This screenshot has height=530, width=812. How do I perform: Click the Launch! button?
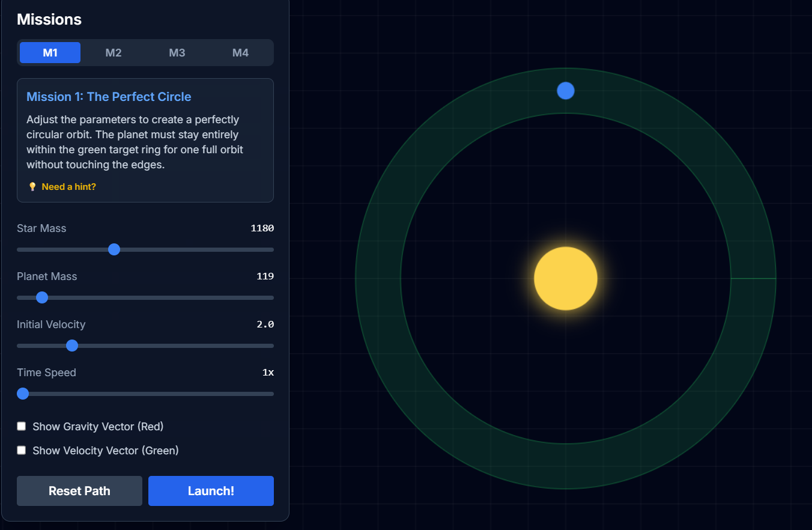pos(211,491)
